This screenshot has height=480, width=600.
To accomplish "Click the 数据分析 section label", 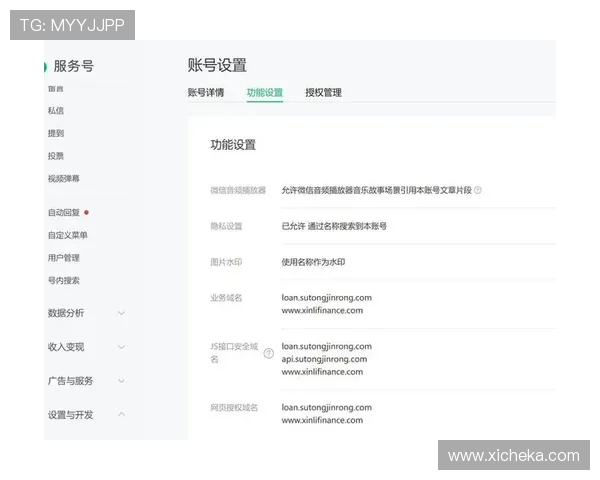I will (x=66, y=313).
